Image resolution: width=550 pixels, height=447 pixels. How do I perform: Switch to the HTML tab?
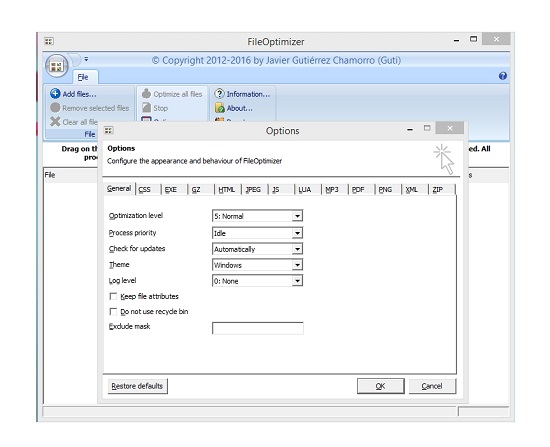pos(227,190)
